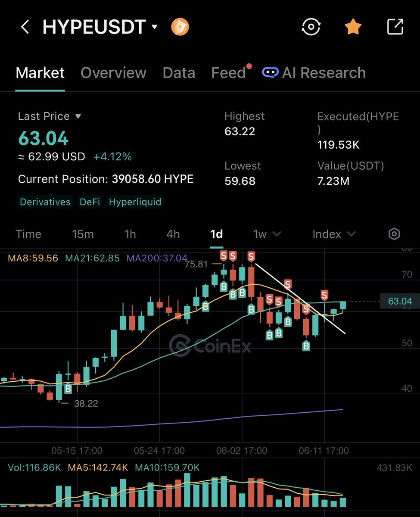This screenshot has width=420, height=517.
Task: Open the price alert target icon
Action: [311, 27]
